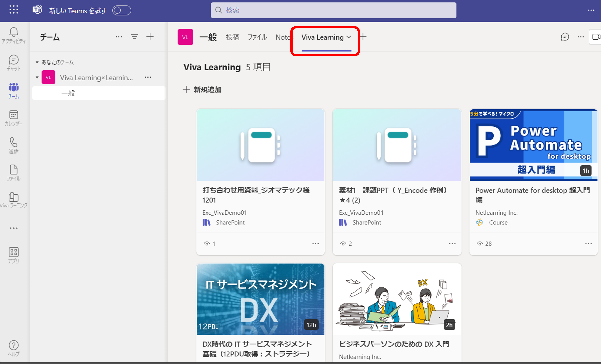Viewport: 601px width, 364px height.
Task: Click SharePoint source icon on 打ち合わせ用資料 card
Action: pyautogui.click(x=206, y=222)
